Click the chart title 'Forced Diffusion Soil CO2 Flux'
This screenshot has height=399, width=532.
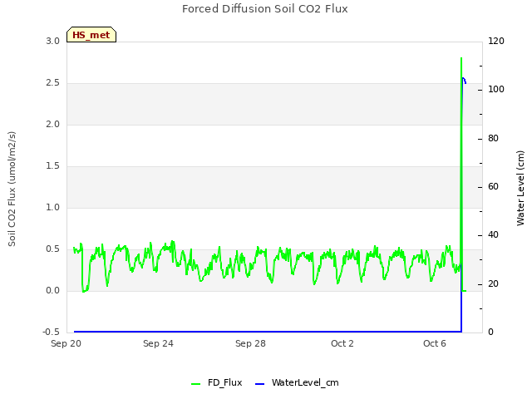(x=265, y=9)
